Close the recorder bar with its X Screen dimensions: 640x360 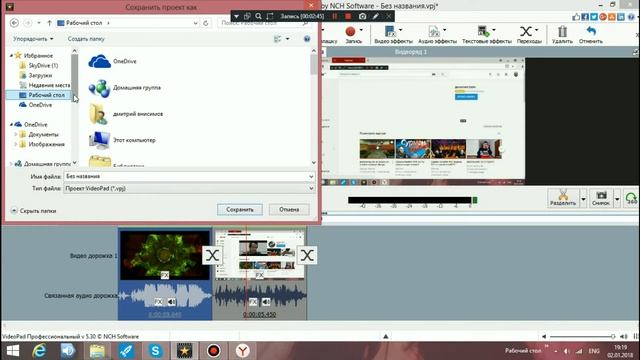(x=389, y=16)
